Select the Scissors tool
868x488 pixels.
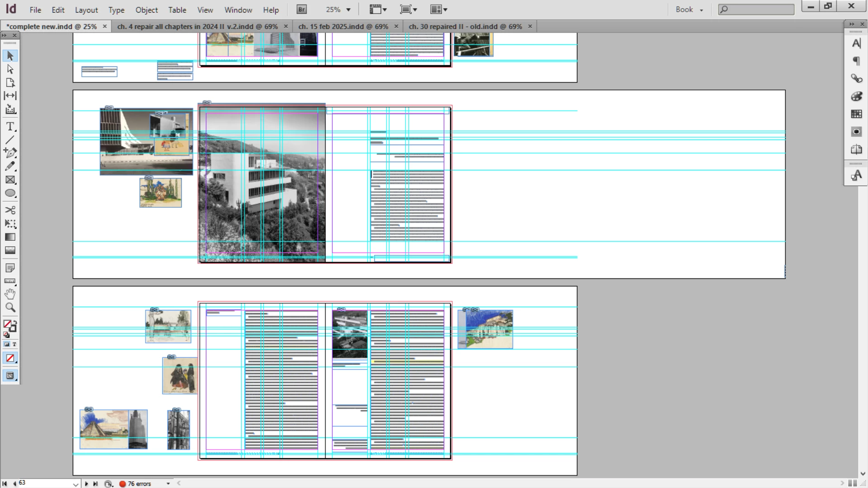10,210
